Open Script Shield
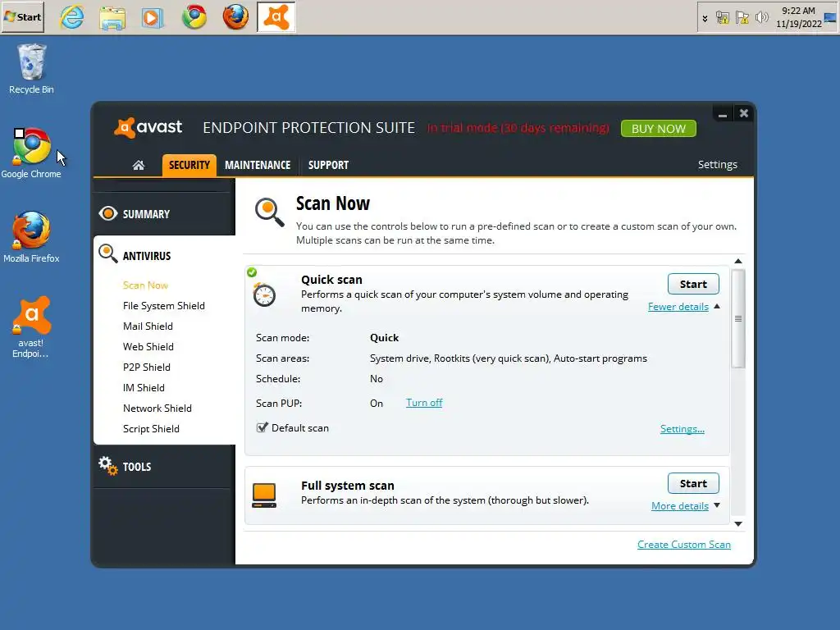This screenshot has height=630, width=840. coord(151,428)
